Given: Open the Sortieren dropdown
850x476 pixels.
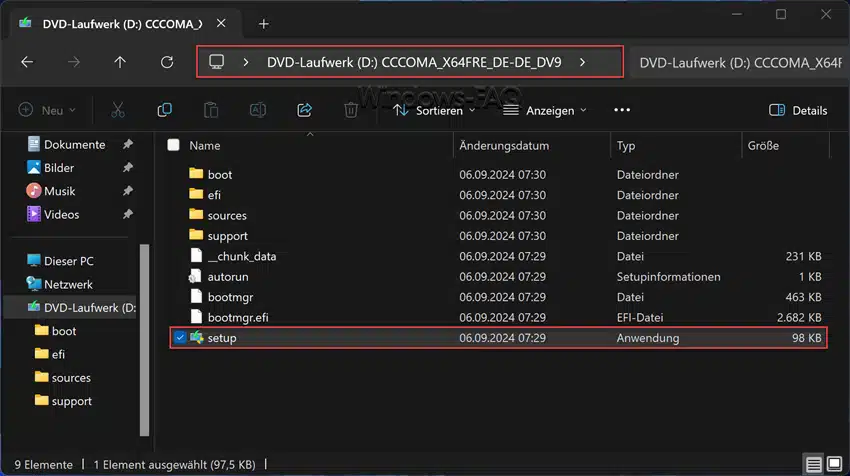Looking at the screenshot, I should point(434,110).
